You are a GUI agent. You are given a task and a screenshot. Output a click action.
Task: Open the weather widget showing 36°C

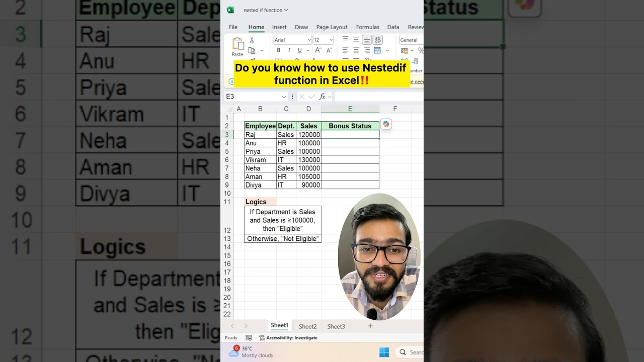(x=251, y=351)
